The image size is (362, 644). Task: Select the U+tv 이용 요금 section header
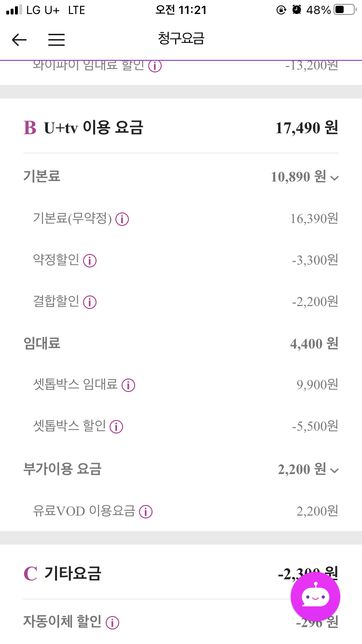click(93, 128)
